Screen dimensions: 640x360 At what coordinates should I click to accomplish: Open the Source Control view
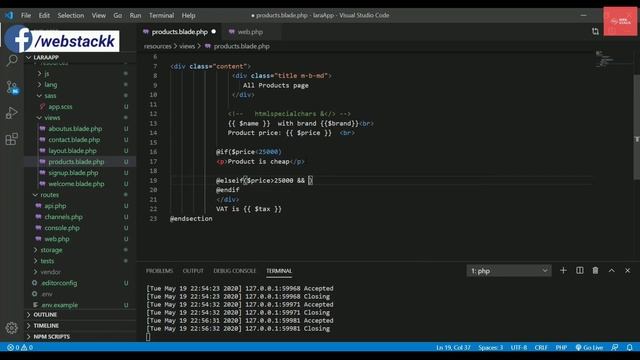point(11,87)
